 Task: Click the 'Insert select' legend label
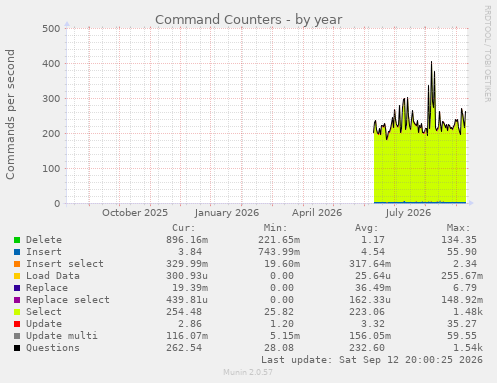click(x=65, y=264)
